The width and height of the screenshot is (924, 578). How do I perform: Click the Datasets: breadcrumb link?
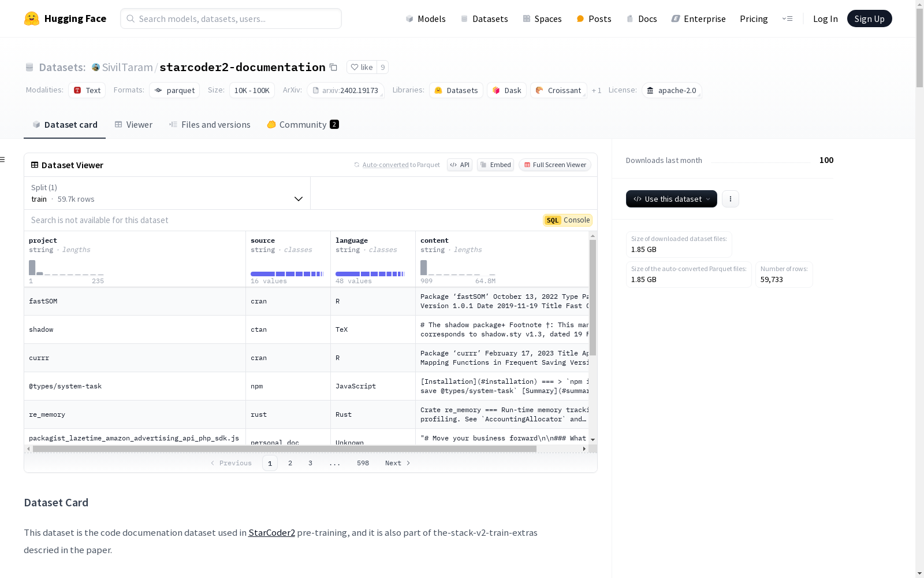pos(62,67)
